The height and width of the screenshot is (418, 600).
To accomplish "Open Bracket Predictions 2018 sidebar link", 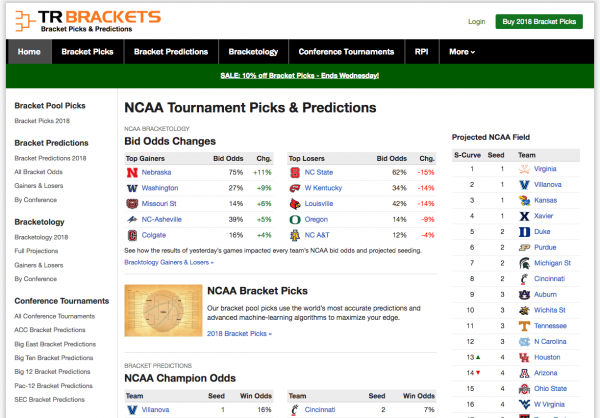I will tap(50, 158).
